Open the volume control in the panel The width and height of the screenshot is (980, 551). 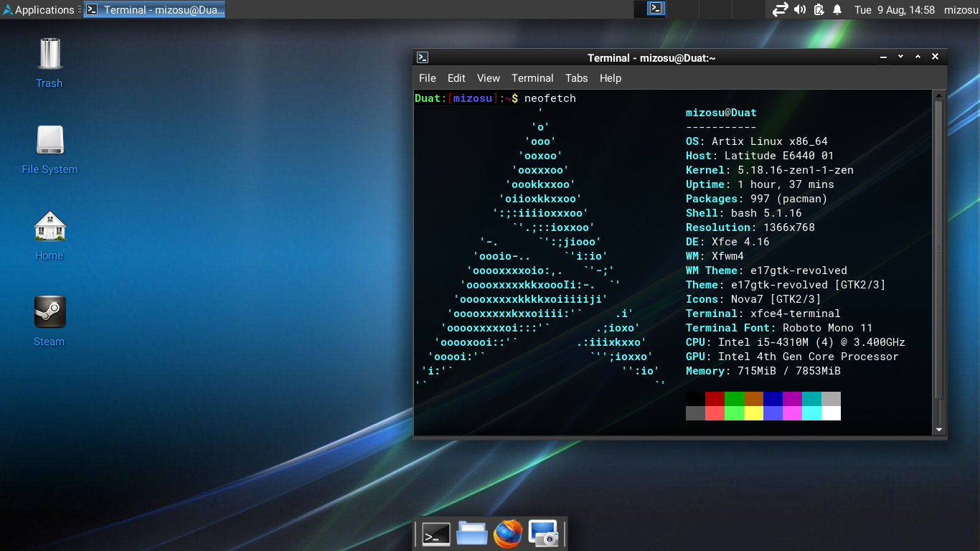[800, 9]
